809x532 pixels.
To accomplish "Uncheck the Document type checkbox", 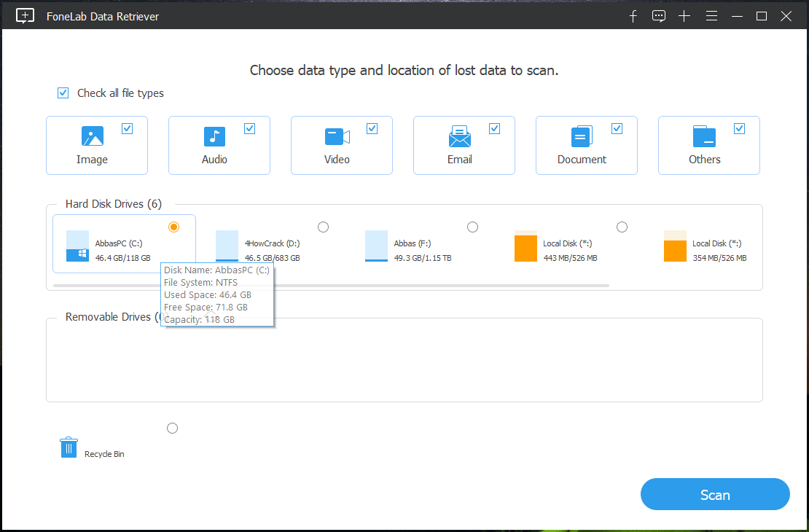I will (x=617, y=128).
